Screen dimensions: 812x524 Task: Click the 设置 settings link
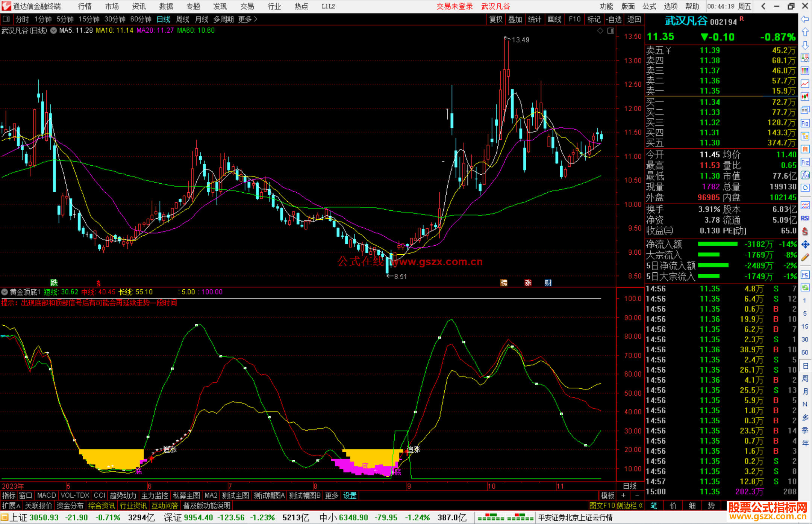pos(350,495)
